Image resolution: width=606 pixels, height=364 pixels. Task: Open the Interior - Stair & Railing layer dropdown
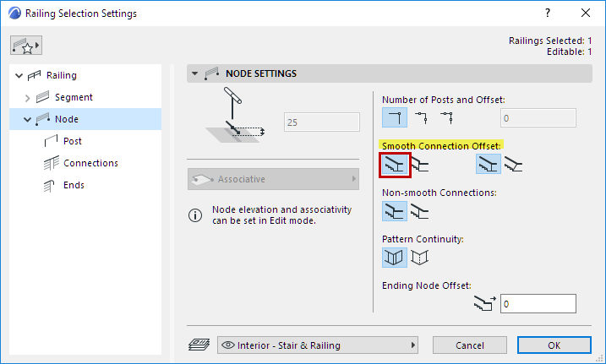[319, 345]
